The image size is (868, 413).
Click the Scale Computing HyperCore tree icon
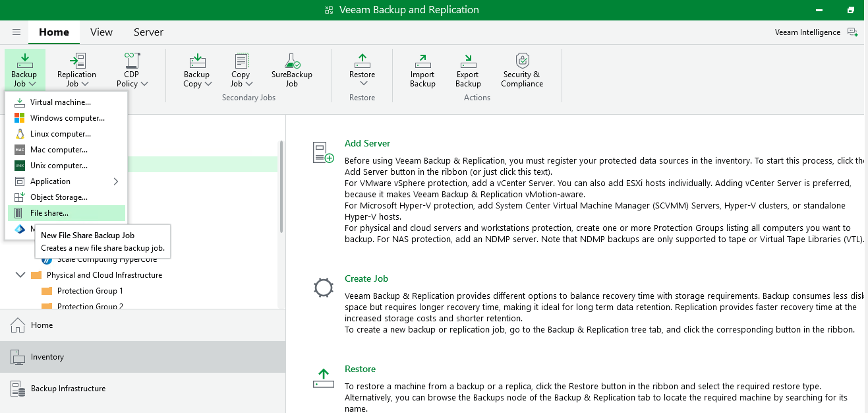46,259
